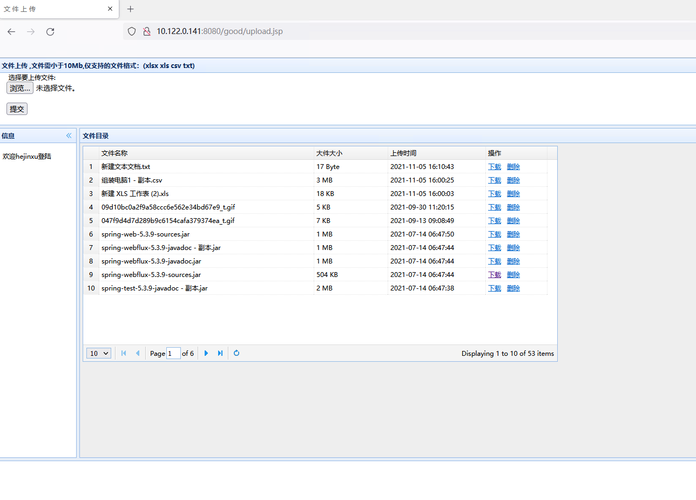
Task: Download spring-webflux-5.3.9-javadoc - 副本.jar
Action: (494, 248)
